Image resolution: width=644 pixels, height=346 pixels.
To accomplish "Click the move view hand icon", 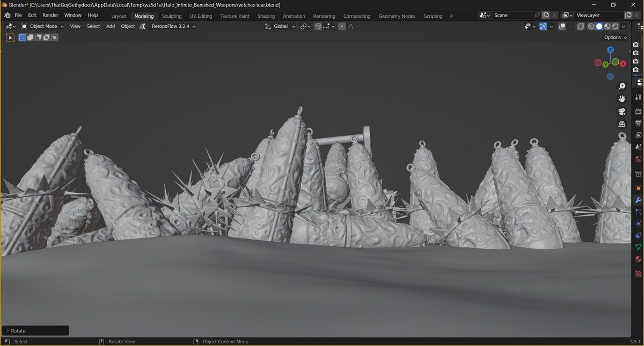I will pyautogui.click(x=622, y=99).
